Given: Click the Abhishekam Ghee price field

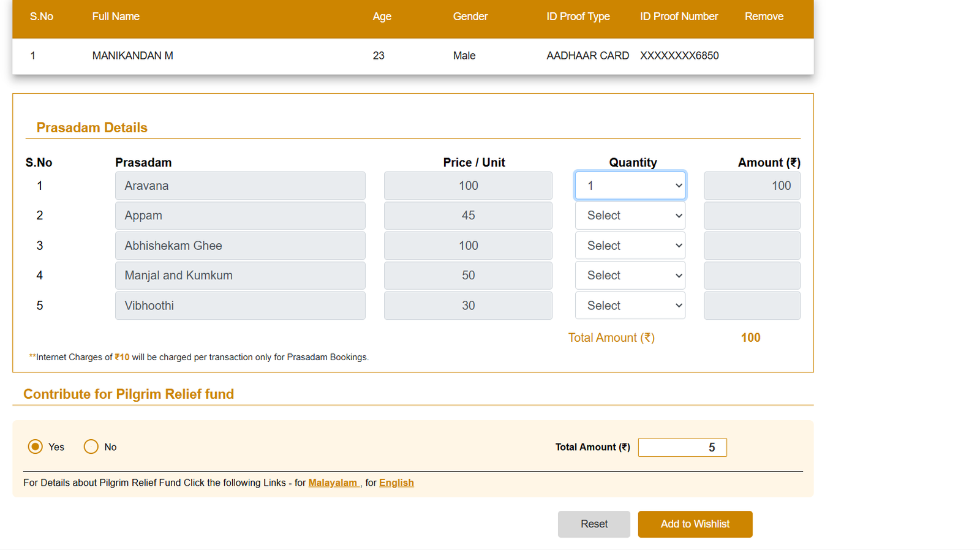Looking at the screenshot, I should [x=468, y=246].
